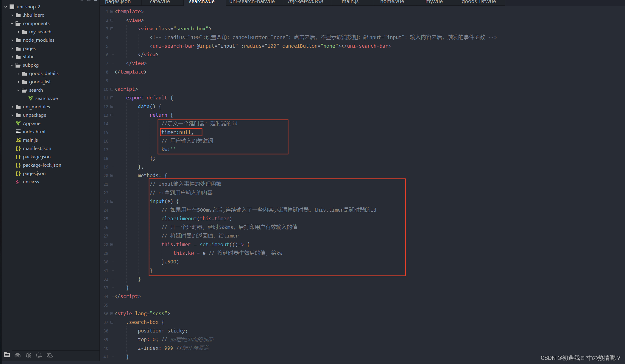Click the components folder icon
Image resolution: width=625 pixels, height=364 pixels.
coord(18,23)
